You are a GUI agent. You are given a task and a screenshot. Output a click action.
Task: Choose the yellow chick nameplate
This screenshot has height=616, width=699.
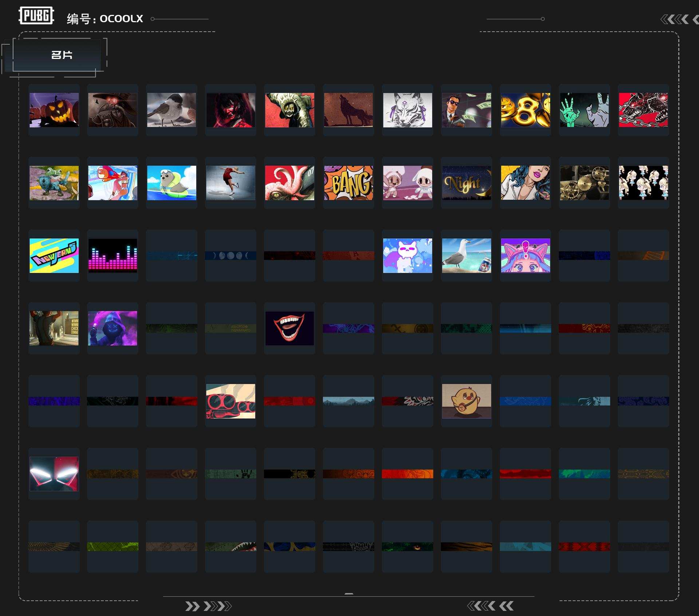point(466,401)
